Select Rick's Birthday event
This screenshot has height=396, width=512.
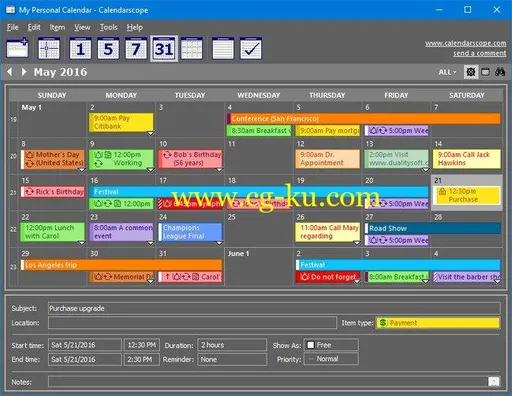tap(53, 192)
